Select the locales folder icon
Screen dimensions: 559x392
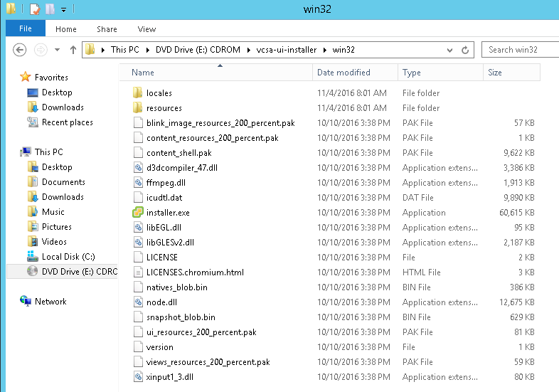pos(139,93)
